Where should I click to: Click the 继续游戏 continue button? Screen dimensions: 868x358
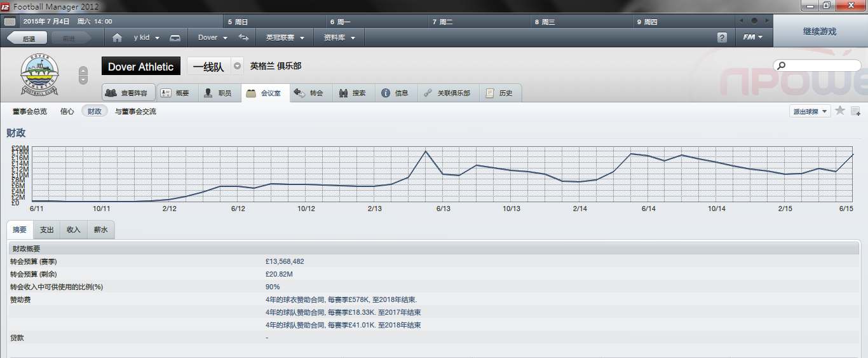820,31
